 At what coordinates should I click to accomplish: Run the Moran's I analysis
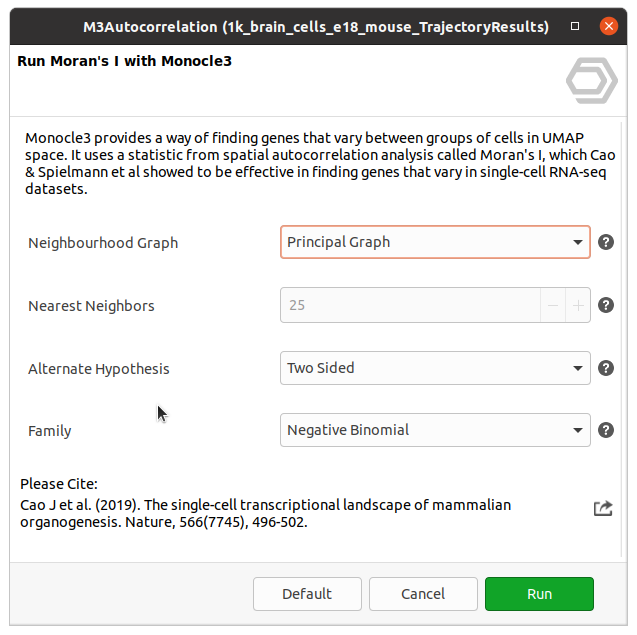point(539,594)
